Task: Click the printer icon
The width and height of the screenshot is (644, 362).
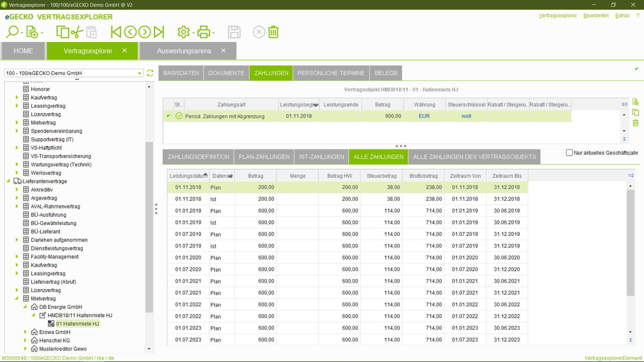Action: click(x=204, y=32)
